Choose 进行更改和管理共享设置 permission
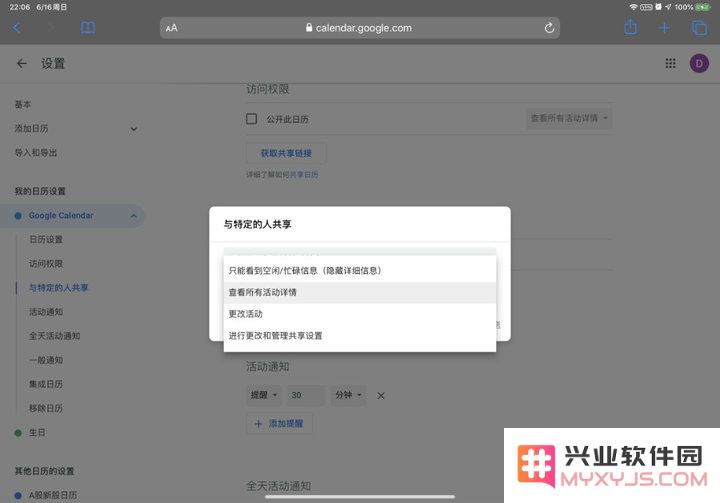The height and width of the screenshot is (503, 720). tap(360, 336)
